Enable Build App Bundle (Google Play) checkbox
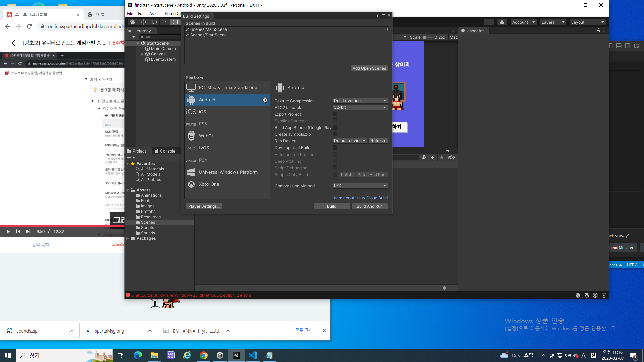Image resolution: width=644 pixels, height=362 pixels. pyautogui.click(x=335, y=127)
